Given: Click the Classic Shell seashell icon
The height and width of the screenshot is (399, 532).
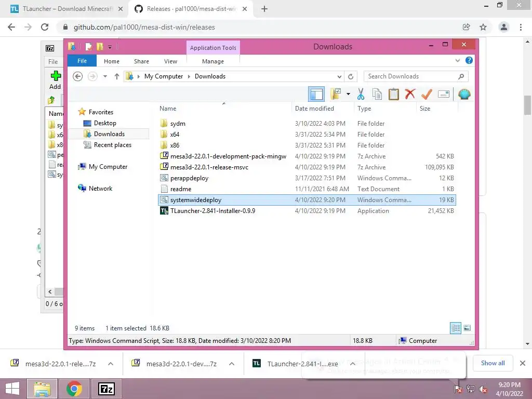Looking at the screenshot, I should [464, 94].
